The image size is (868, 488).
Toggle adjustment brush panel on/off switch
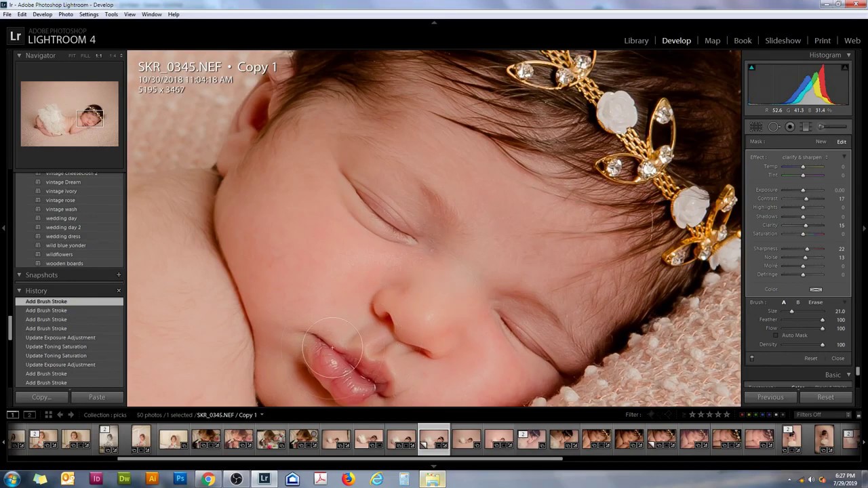tap(751, 358)
